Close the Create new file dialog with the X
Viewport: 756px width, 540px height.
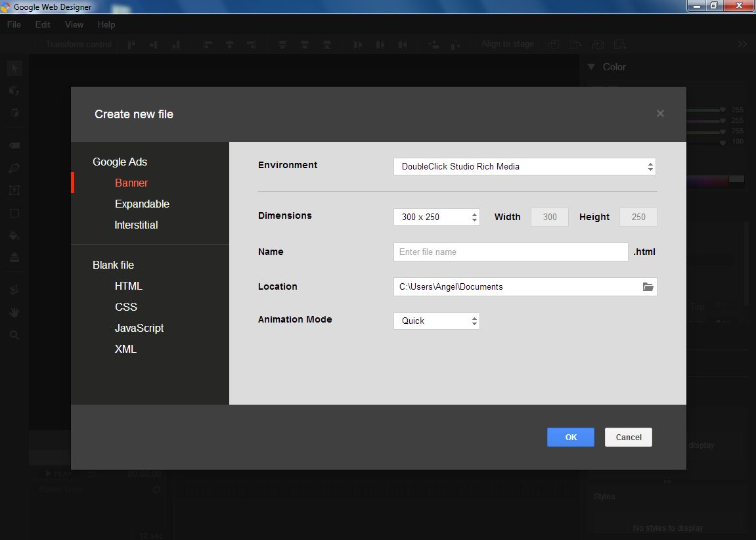click(660, 113)
